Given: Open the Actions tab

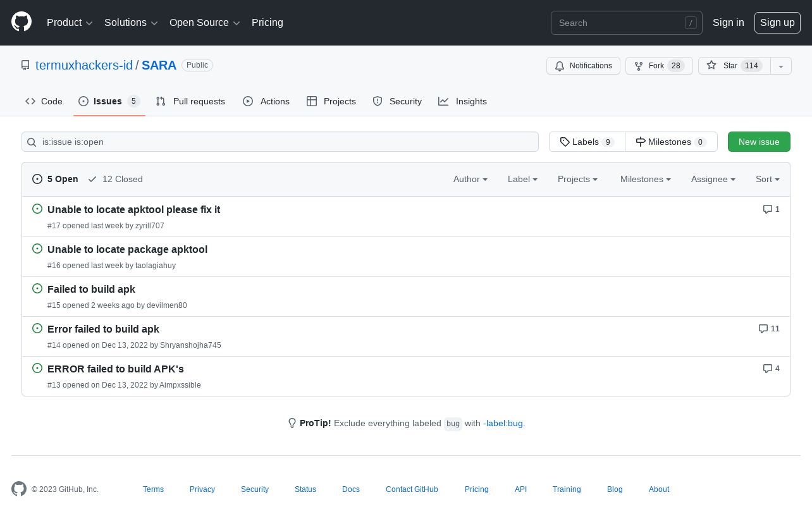Looking at the screenshot, I should (x=266, y=101).
